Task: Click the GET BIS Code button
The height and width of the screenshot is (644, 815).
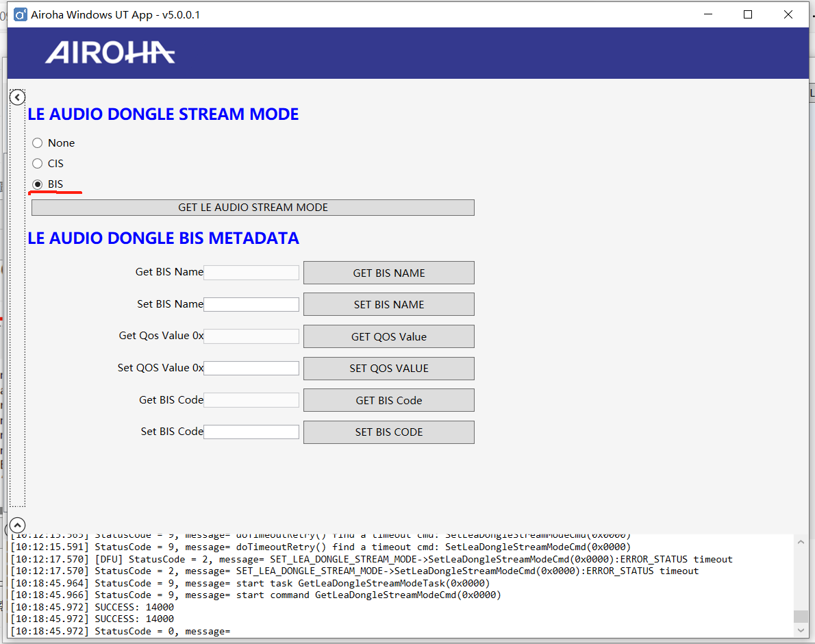Action: tap(389, 401)
